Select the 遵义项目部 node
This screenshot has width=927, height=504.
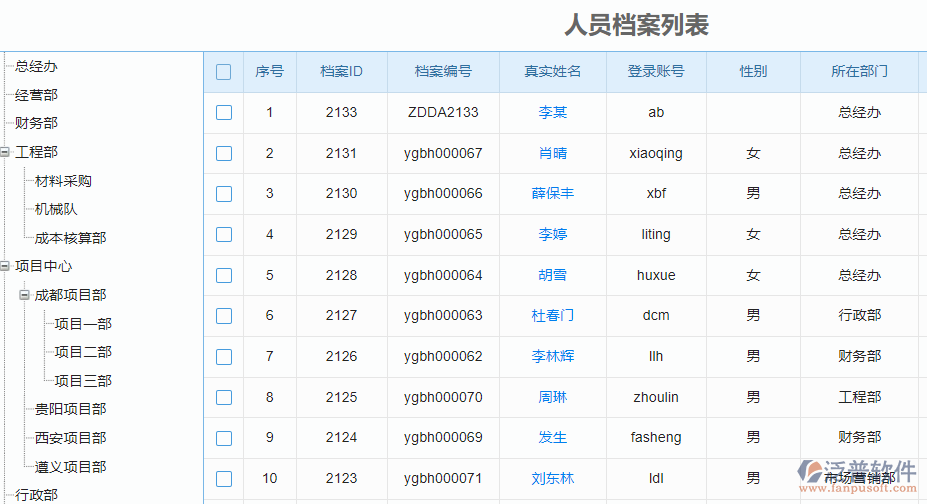(x=70, y=467)
